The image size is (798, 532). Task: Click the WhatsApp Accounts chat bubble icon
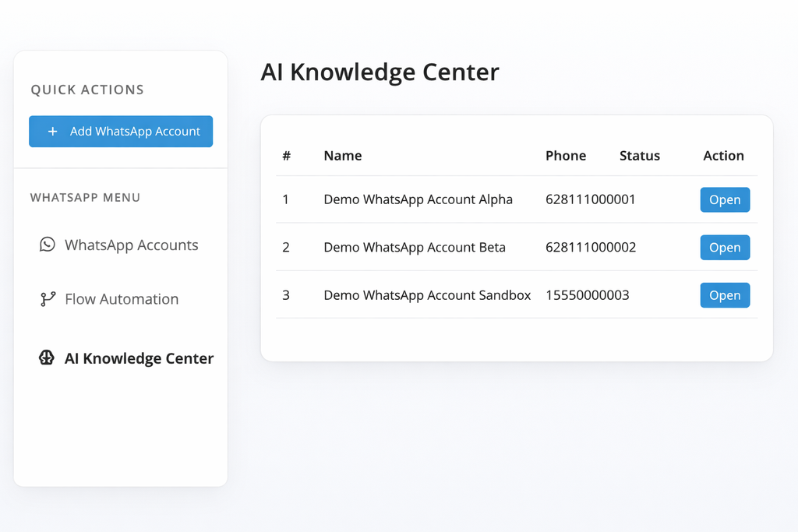(x=48, y=245)
